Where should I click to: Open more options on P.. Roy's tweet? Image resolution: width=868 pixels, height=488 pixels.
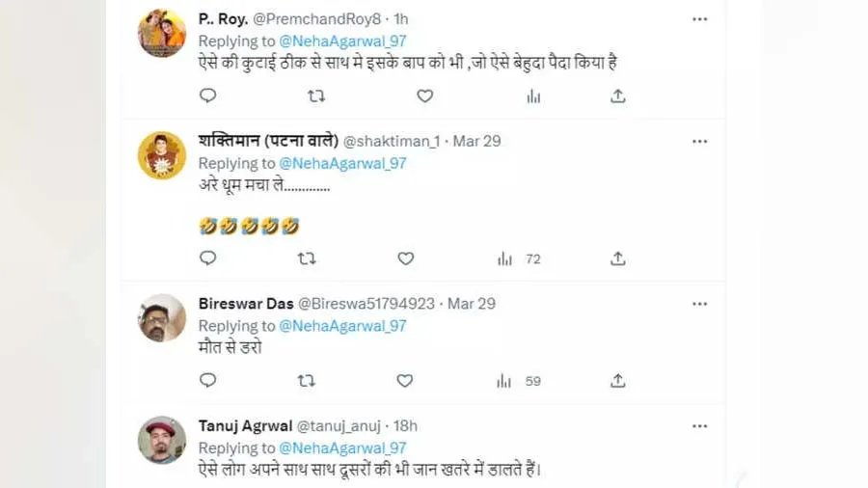coord(699,18)
